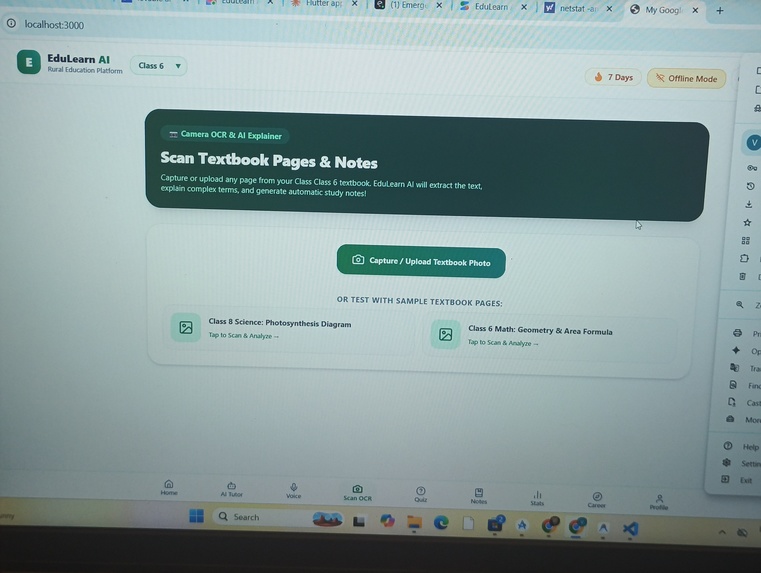The height and width of the screenshot is (573, 761).
Task: Select Translate in the browser menu
Action: 744,368
